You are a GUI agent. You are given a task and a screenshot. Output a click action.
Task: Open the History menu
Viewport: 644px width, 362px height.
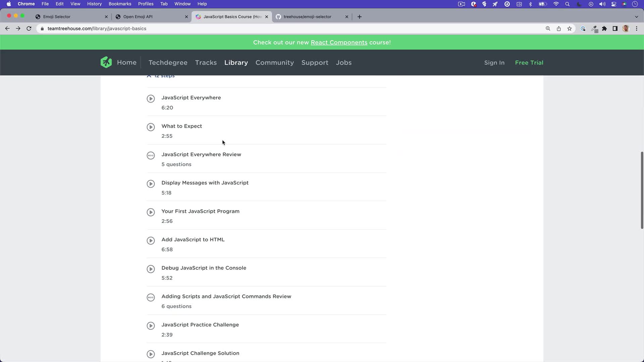[94, 4]
